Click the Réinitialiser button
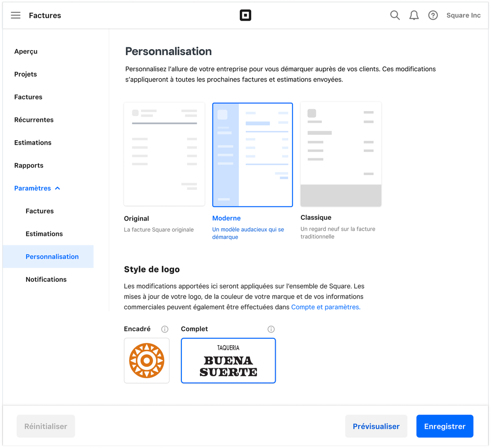 click(46, 426)
